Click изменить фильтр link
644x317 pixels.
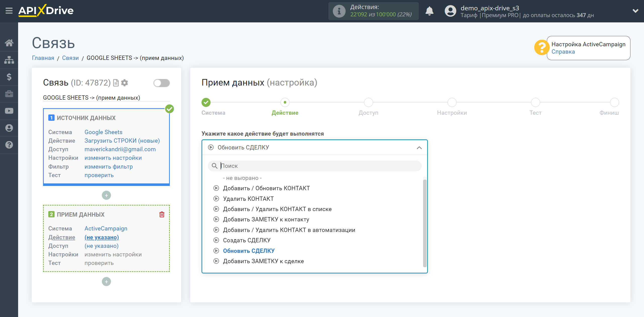[x=108, y=167]
